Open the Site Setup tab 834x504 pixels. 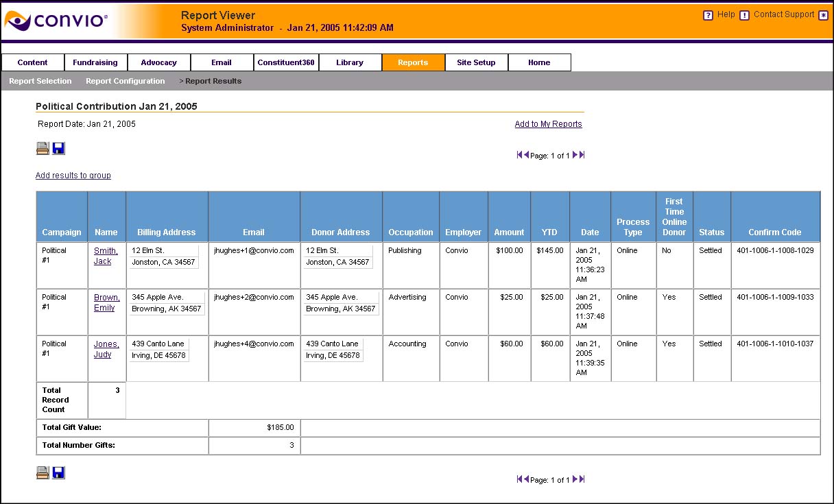tap(476, 62)
